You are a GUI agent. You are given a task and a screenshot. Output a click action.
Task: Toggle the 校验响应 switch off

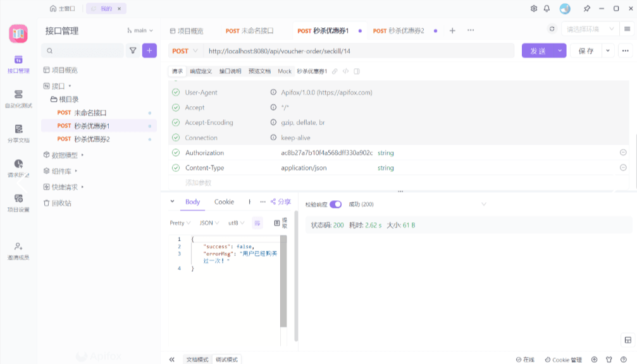(335, 204)
